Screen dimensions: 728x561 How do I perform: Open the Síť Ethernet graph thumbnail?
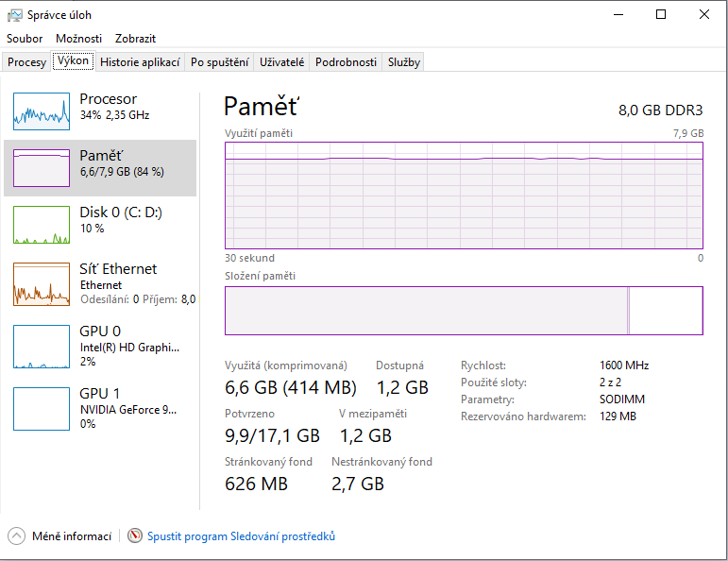point(42,283)
